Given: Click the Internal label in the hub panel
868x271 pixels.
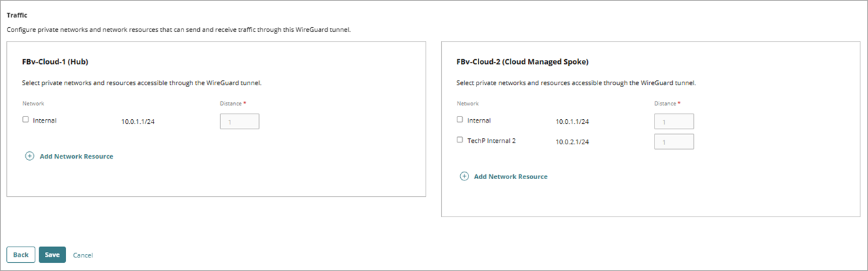Looking at the screenshot, I should [45, 121].
